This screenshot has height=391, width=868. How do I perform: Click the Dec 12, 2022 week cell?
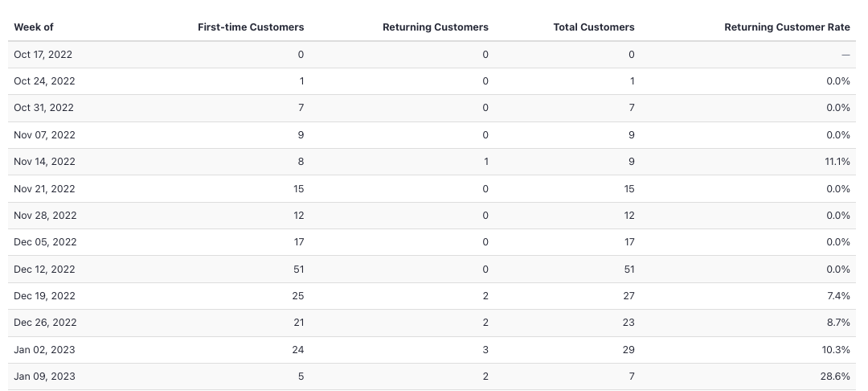[44, 270]
